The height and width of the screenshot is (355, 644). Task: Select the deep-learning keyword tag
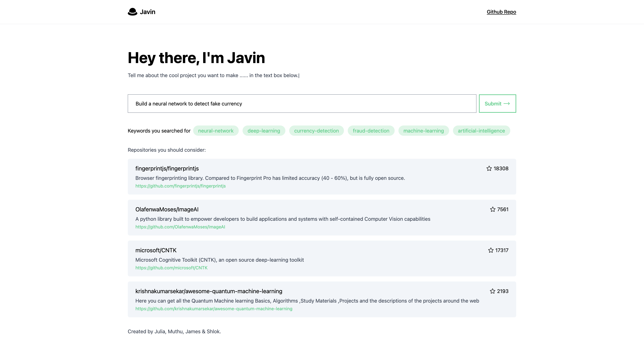coord(263,131)
